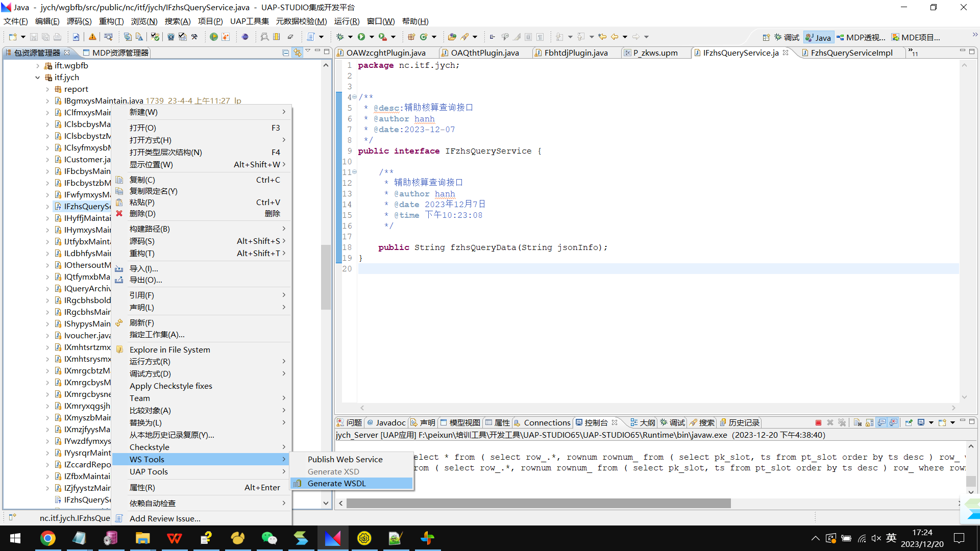Click the green Run toolbar icon
The height and width of the screenshot is (551, 980).
tap(361, 37)
